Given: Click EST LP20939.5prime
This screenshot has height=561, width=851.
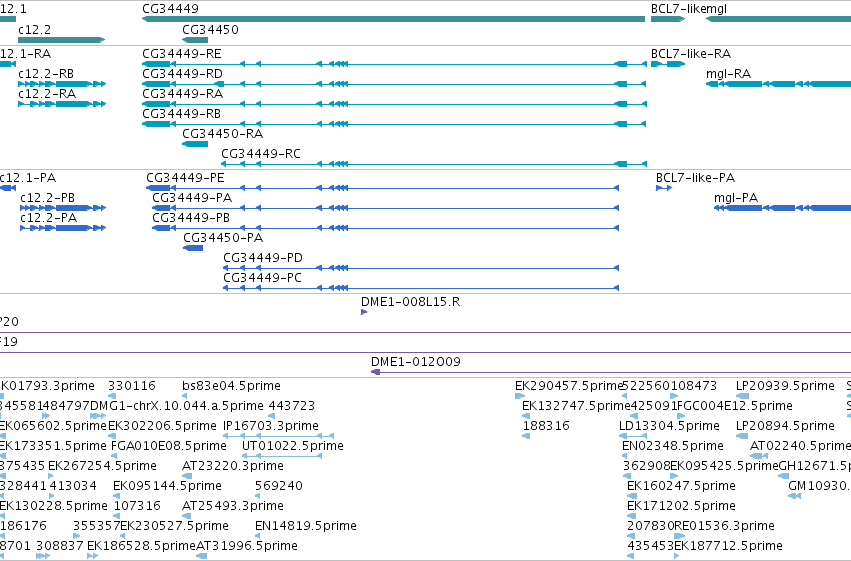Looking at the screenshot, I should 785,386.
